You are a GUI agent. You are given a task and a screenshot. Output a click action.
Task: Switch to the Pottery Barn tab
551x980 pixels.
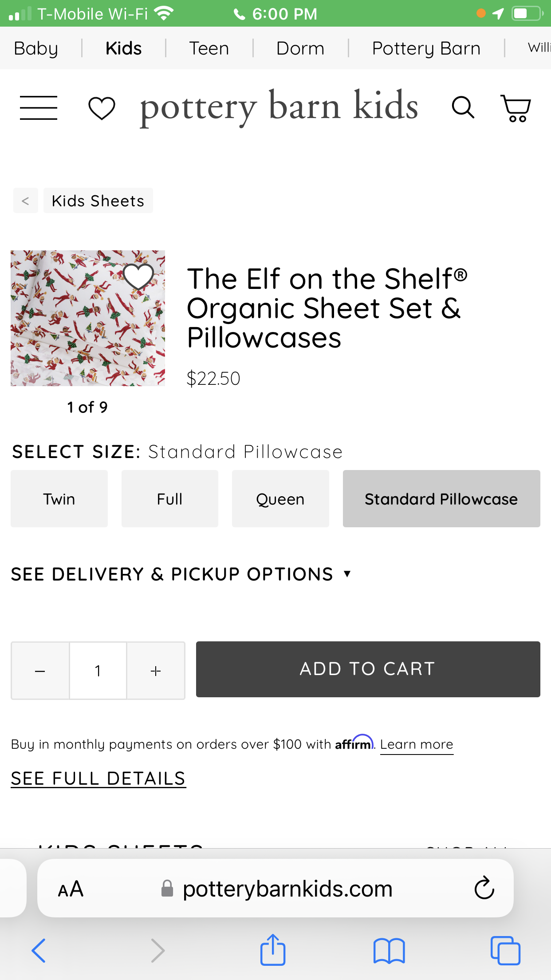point(426,48)
